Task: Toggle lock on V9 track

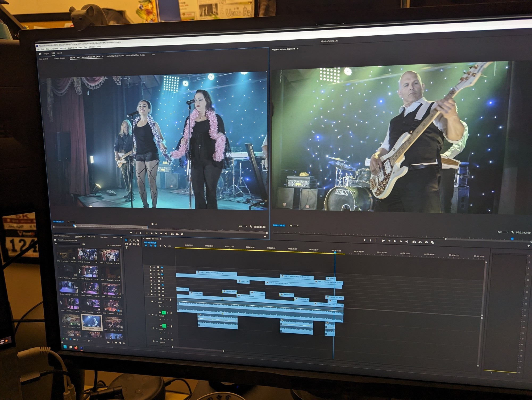Action: coord(151,267)
